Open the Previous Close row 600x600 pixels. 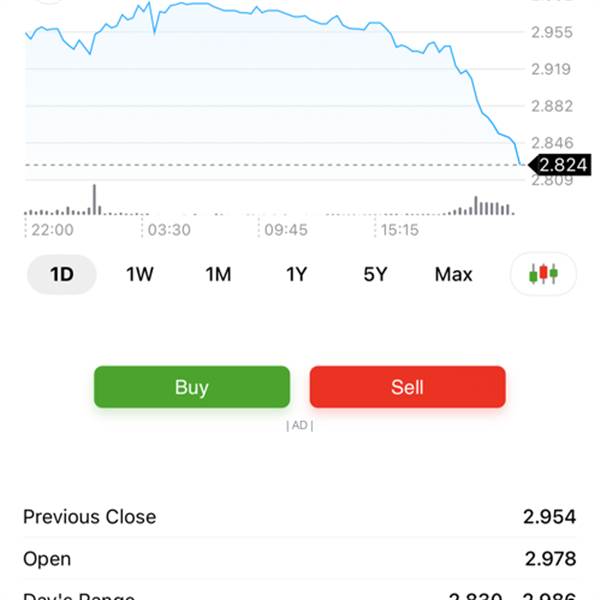(x=300, y=517)
